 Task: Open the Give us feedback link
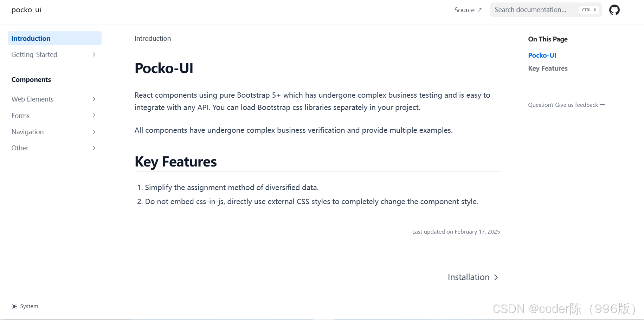click(x=566, y=104)
